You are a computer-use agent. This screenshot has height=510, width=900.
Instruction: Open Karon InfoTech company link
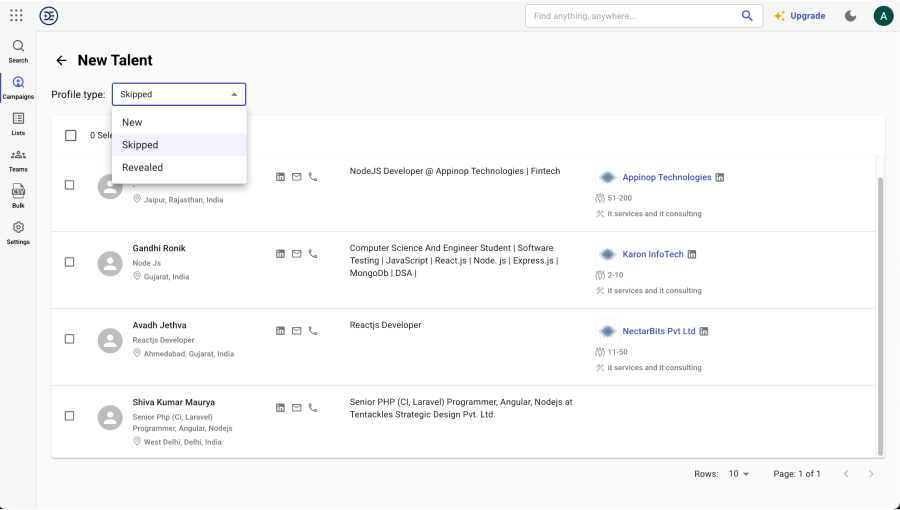click(653, 254)
